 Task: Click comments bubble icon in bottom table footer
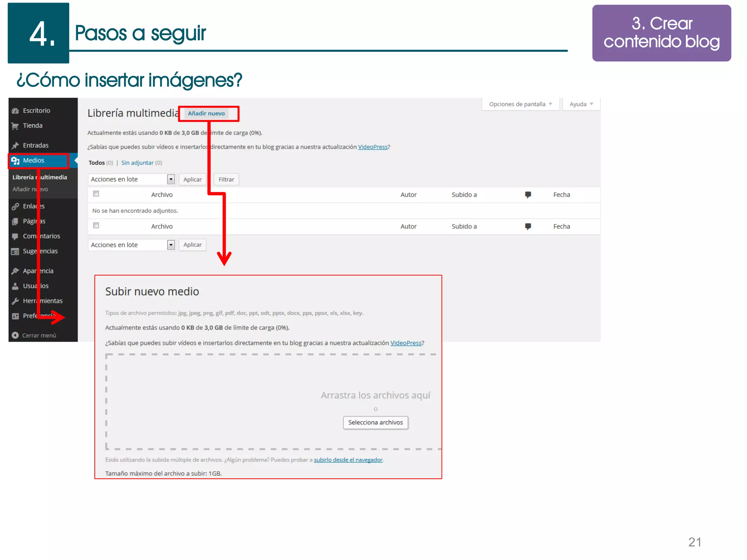528,226
